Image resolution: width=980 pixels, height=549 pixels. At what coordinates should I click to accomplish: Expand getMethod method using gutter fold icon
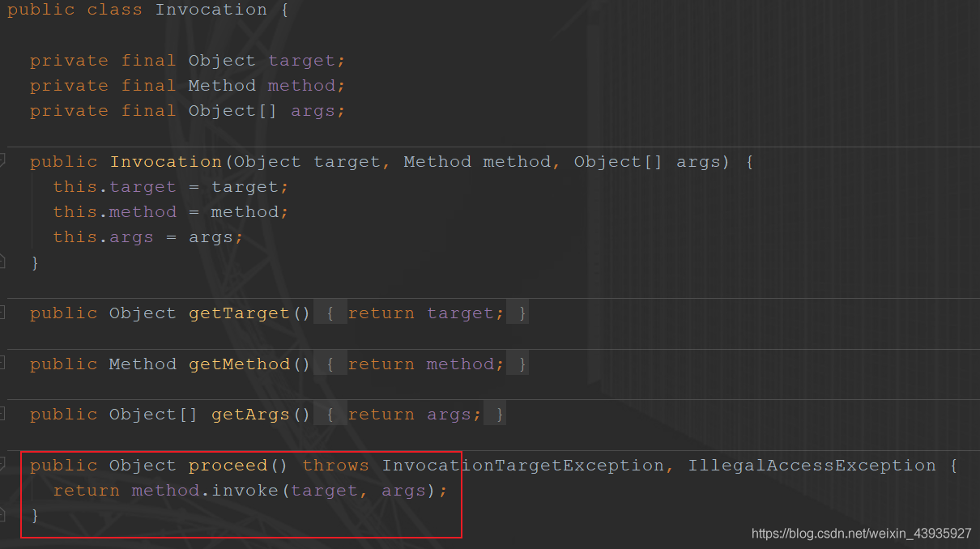(3, 364)
